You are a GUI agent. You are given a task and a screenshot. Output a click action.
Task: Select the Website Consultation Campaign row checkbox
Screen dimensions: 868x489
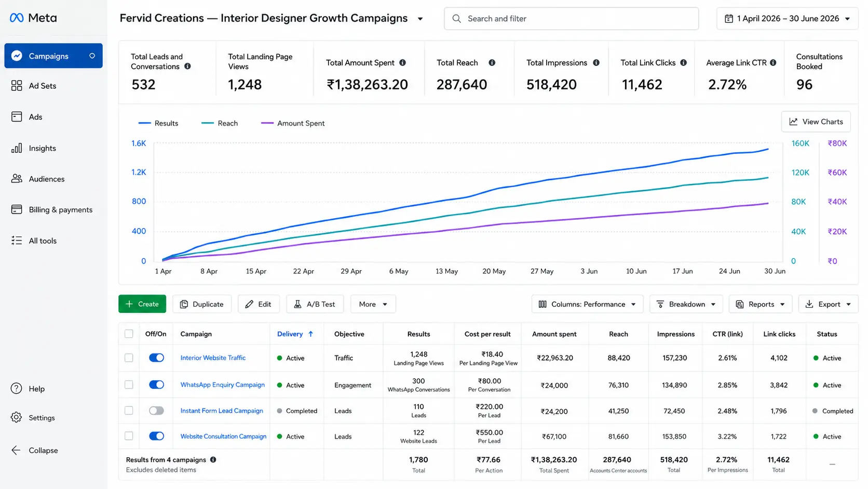tap(129, 437)
